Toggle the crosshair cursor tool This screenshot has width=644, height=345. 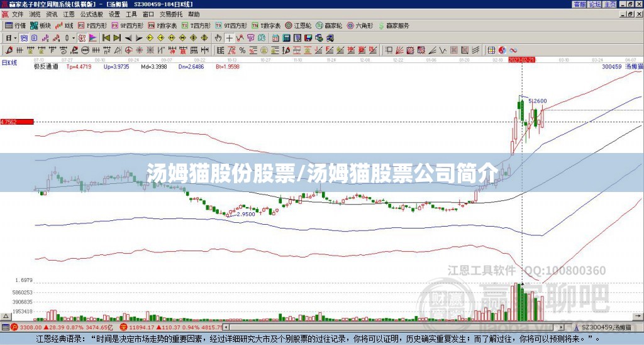pos(229,38)
